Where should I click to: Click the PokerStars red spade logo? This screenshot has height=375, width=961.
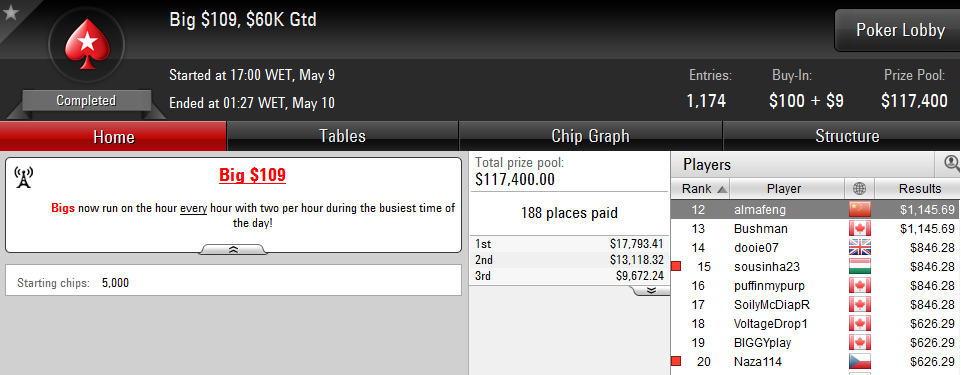coord(86,44)
